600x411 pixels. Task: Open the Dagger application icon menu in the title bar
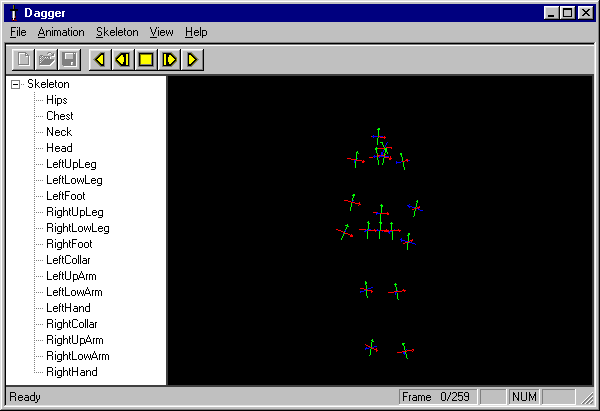[14, 13]
